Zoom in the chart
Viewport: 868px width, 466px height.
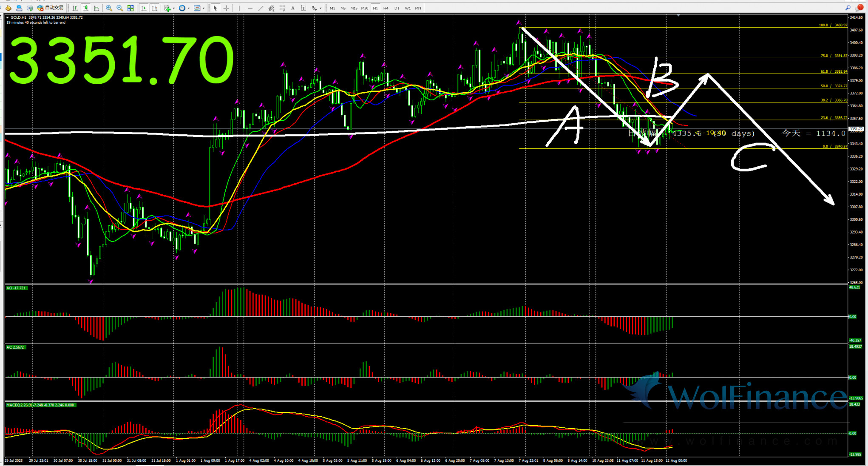(x=109, y=8)
